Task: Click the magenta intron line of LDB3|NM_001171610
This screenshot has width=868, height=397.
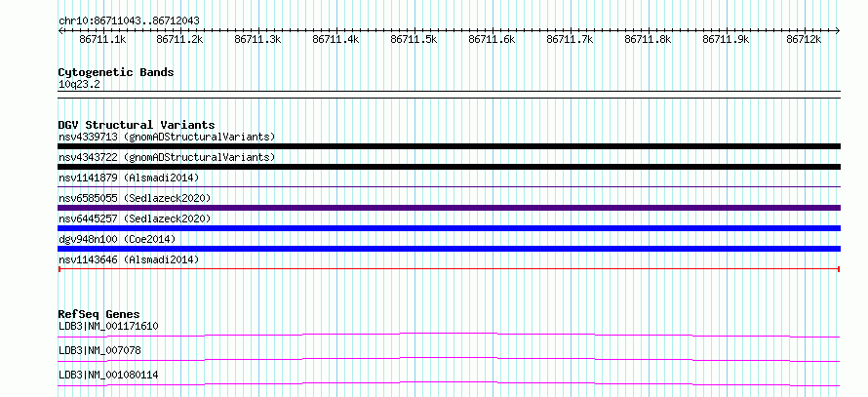Action: pos(449,335)
